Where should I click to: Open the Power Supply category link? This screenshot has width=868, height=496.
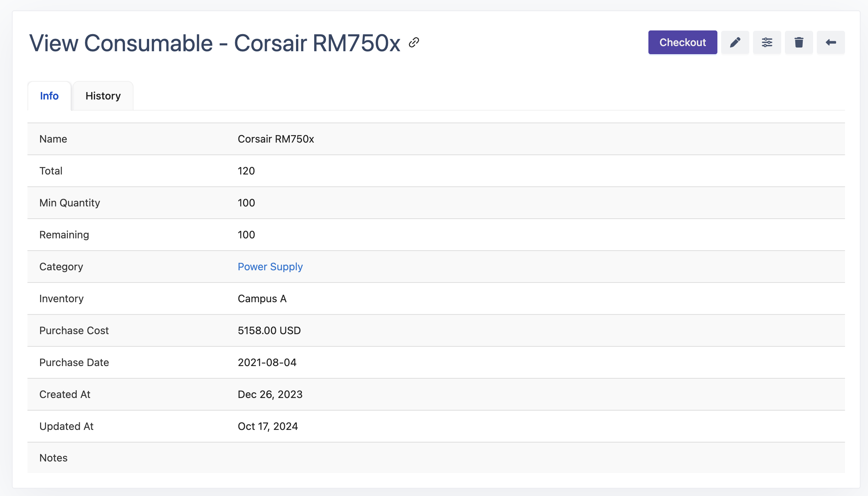[x=270, y=267]
